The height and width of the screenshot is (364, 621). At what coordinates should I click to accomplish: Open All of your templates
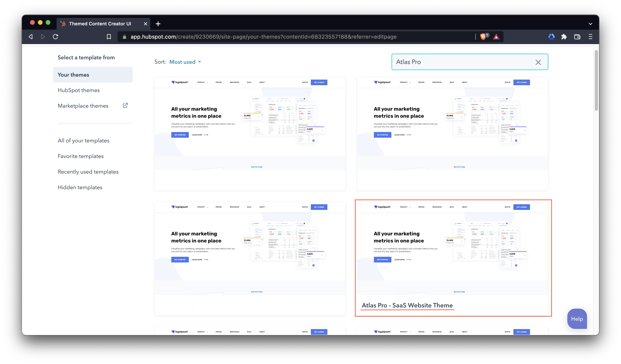83,140
